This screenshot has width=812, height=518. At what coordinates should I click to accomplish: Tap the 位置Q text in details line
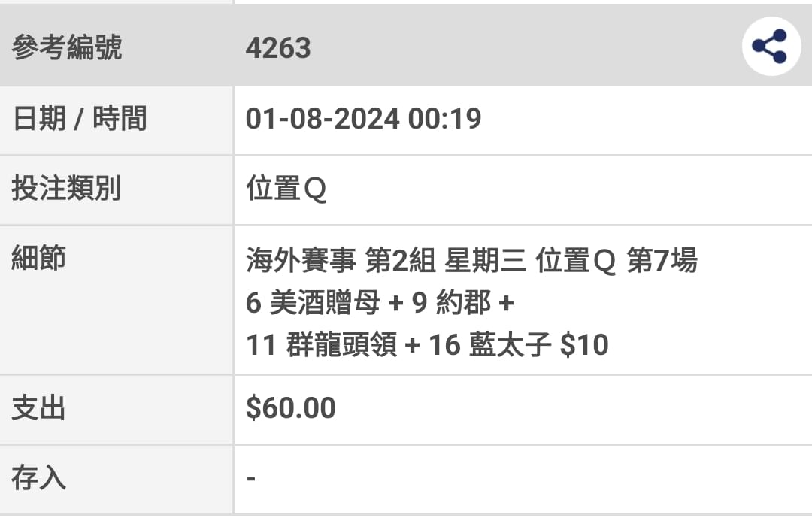575,260
